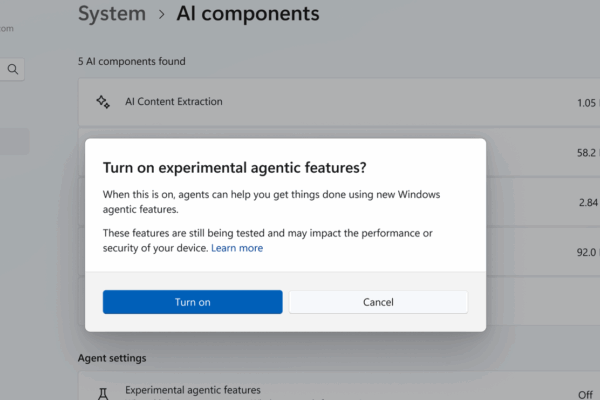Click the search magnifier icon
Image resolution: width=600 pixels, height=400 pixels.
pyautogui.click(x=13, y=69)
